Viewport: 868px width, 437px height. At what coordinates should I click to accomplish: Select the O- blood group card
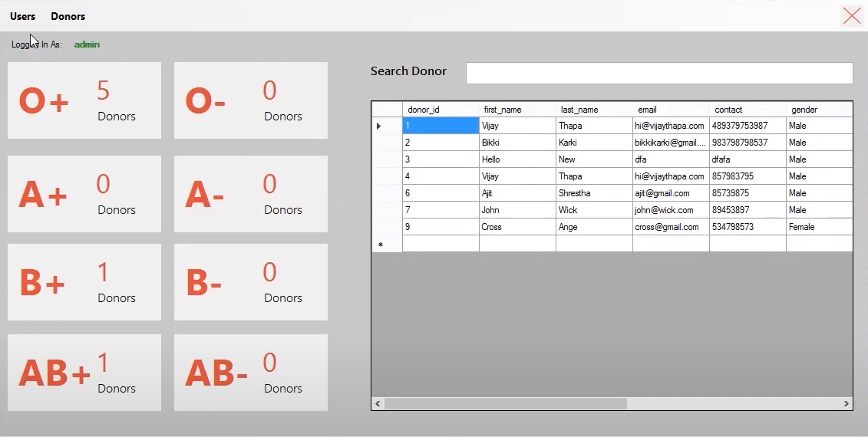pyautogui.click(x=251, y=100)
